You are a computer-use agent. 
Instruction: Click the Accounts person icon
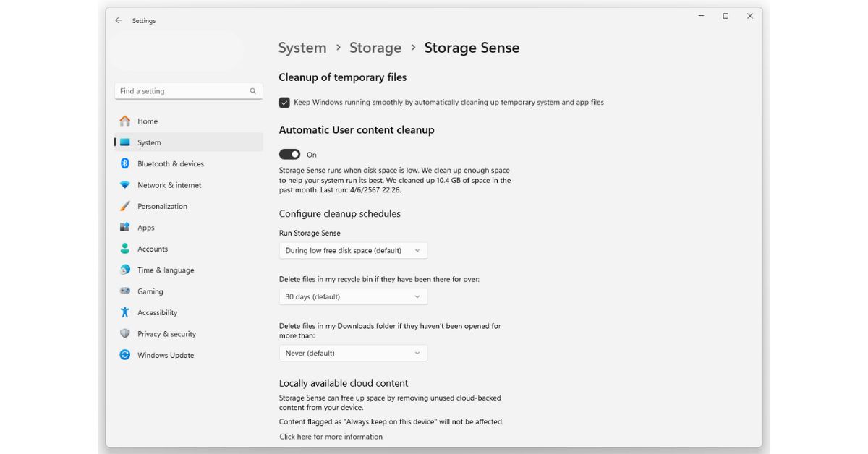pos(125,249)
